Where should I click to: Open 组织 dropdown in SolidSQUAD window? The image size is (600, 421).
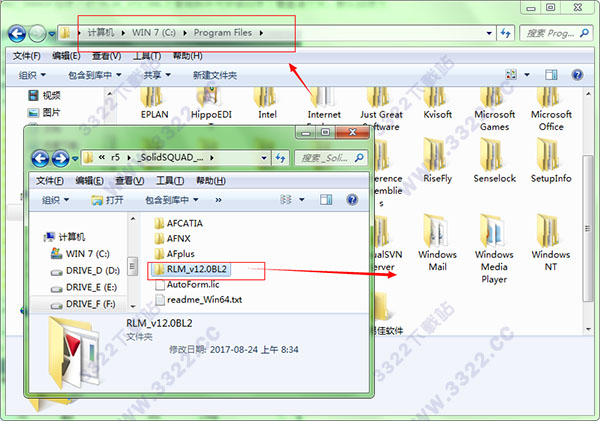(x=55, y=200)
